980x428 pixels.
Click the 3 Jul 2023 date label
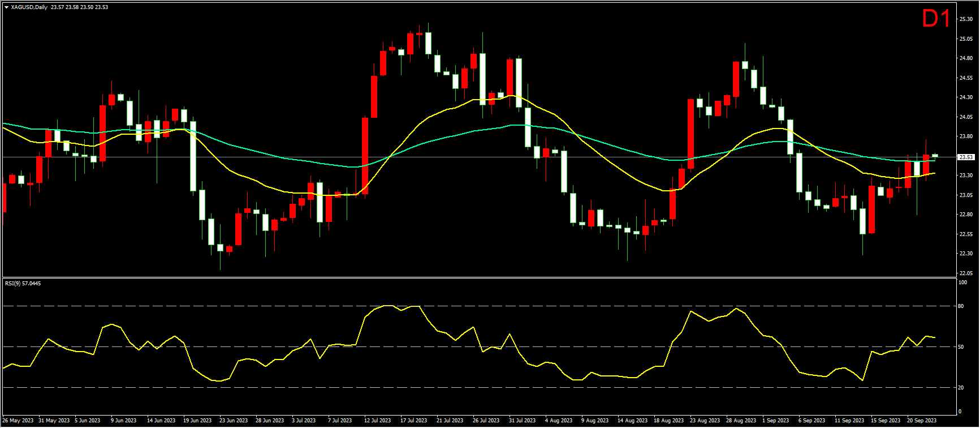point(304,421)
